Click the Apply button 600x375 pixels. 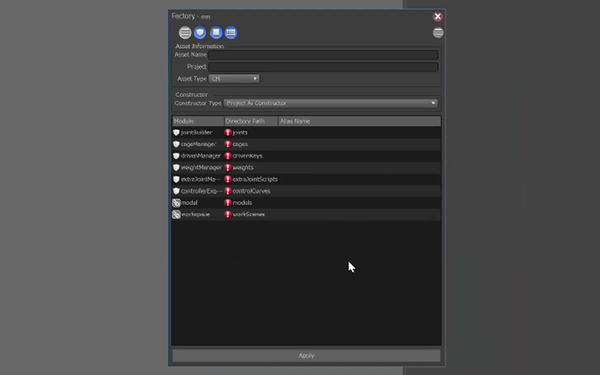[x=306, y=355]
